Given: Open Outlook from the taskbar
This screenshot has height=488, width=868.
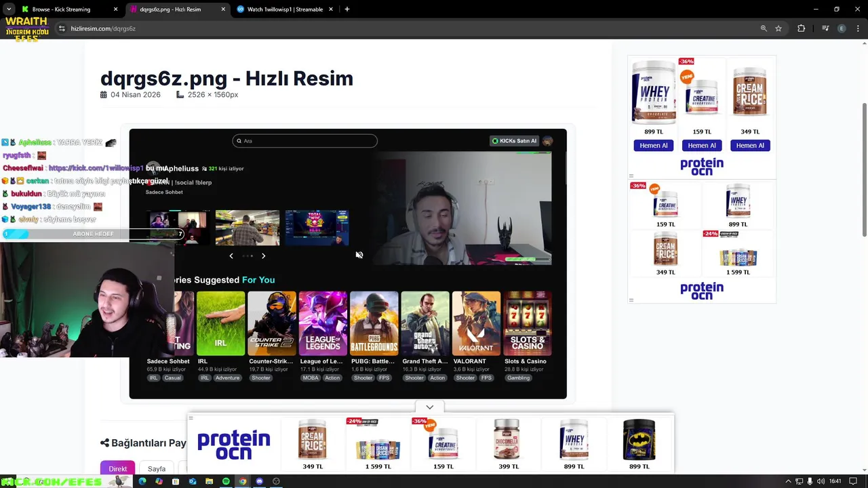Looking at the screenshot, I should click(x=193, y=481).
